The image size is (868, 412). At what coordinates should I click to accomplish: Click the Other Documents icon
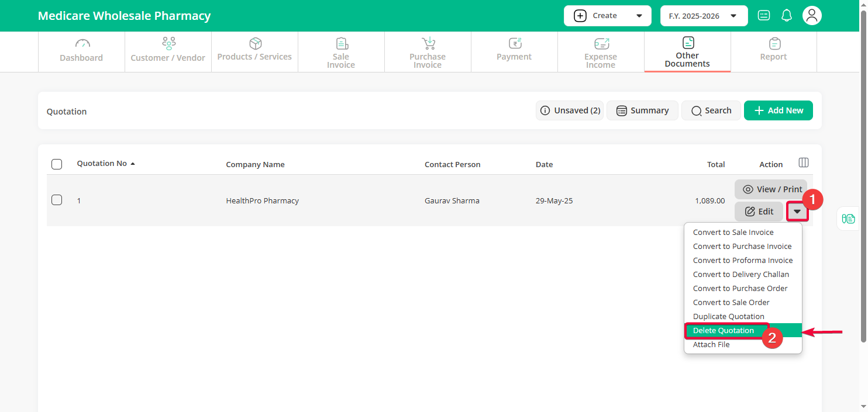click(688, 43)
